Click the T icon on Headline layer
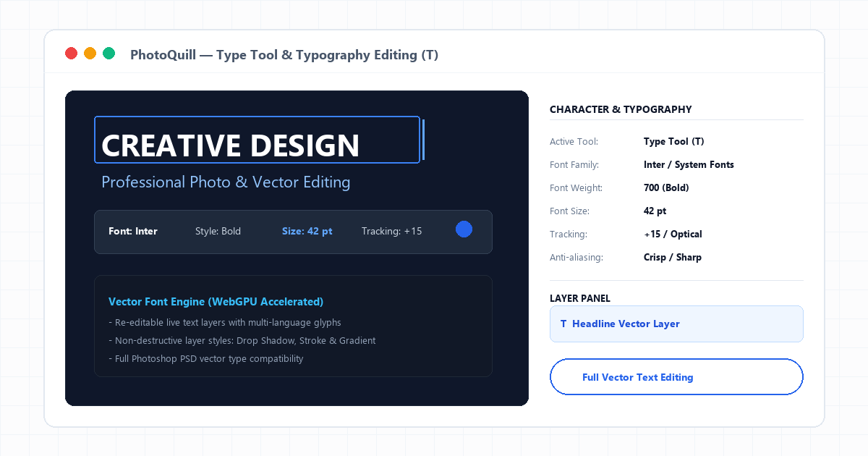Image resolution: width=868 pixels, height=456 pixels. click(x=563, y=324)
